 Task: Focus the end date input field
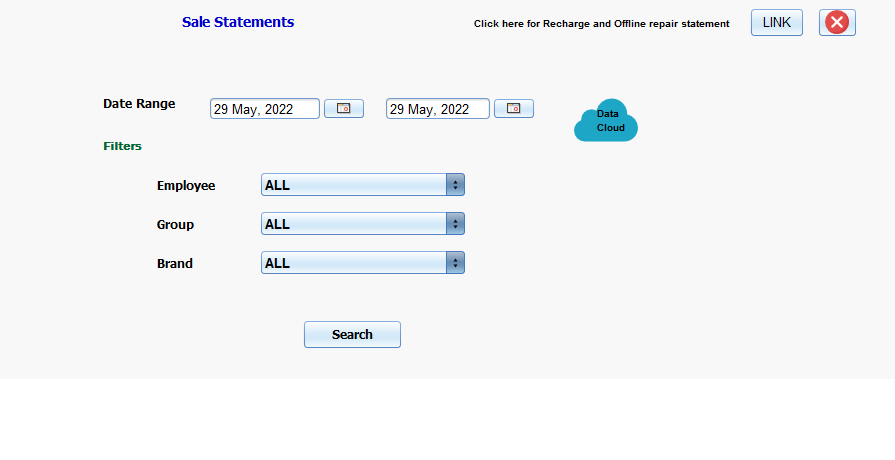coord(437,109)
